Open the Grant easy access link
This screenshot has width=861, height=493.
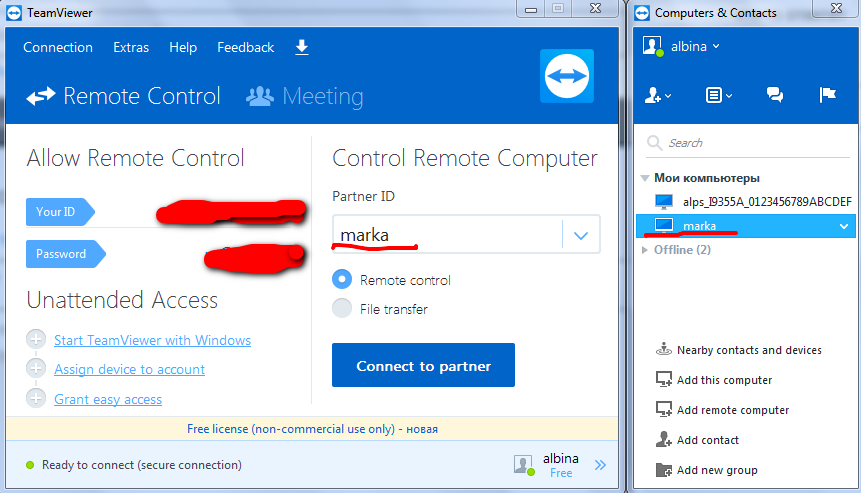tap(108, 399)
